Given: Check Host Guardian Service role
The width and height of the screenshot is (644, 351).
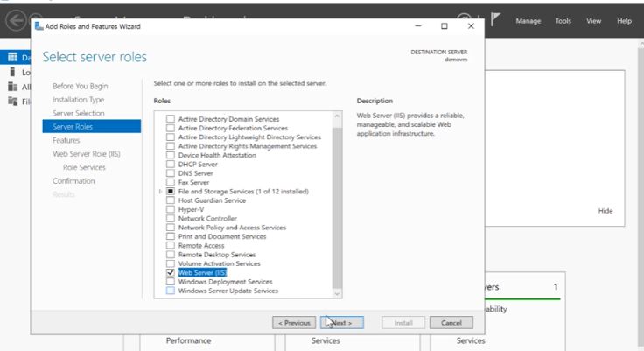Looking at the screenshot, I should [171, 200].
